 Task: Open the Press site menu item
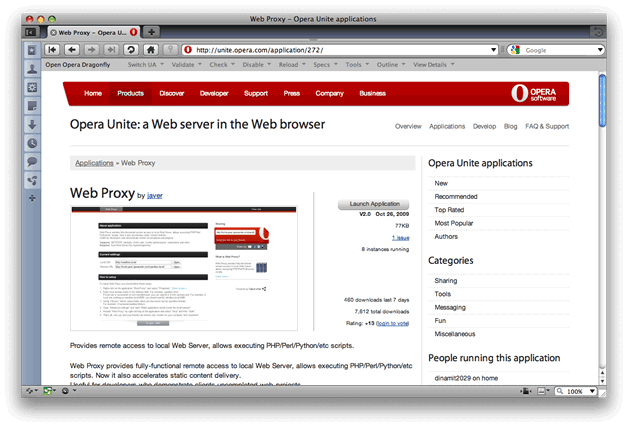point(292,93)
